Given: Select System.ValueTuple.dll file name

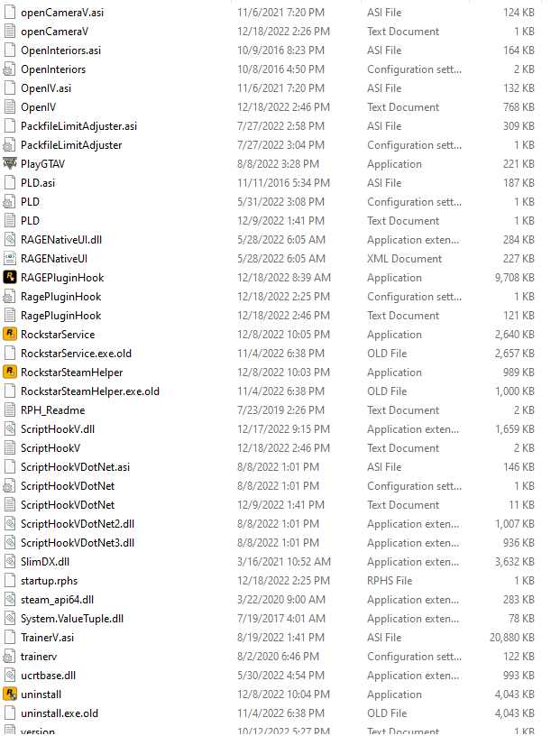Looking at the screenshot, I should tap(72, 619).
